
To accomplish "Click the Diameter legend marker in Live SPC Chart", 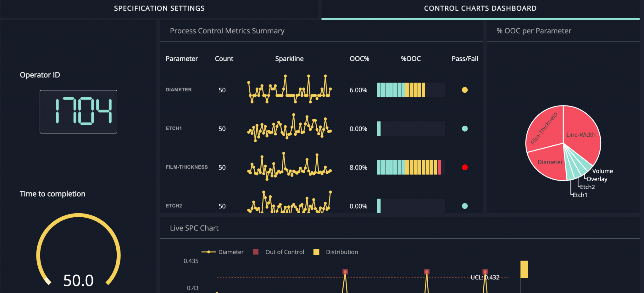I will 209,252.
